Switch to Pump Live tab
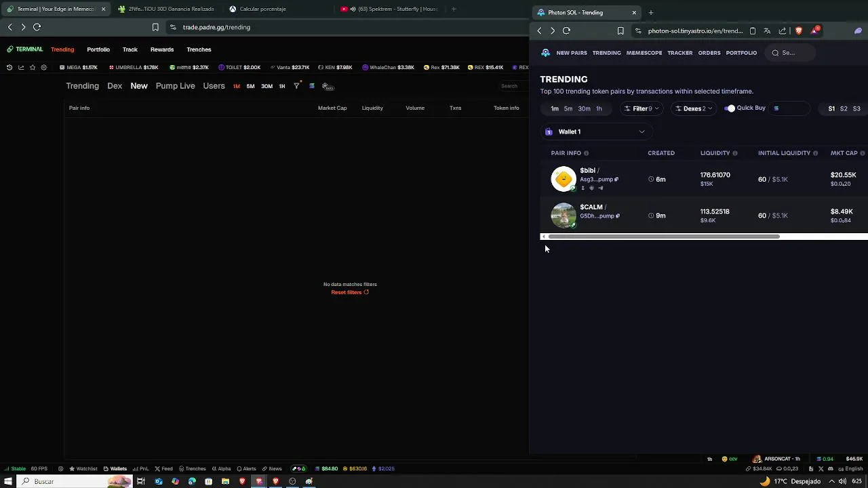868x488 pixels. (x=175, y=86)
